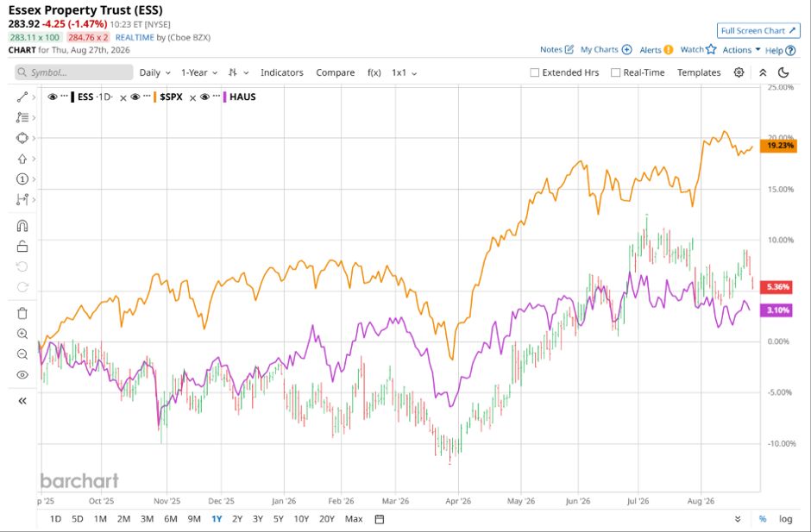Select the numbered label tool

point(22,179)
